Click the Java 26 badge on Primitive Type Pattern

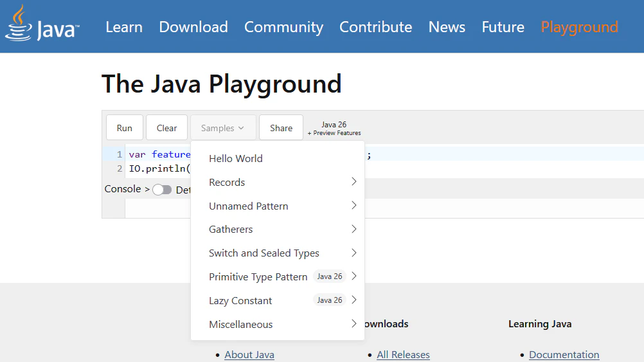[330, 276]
